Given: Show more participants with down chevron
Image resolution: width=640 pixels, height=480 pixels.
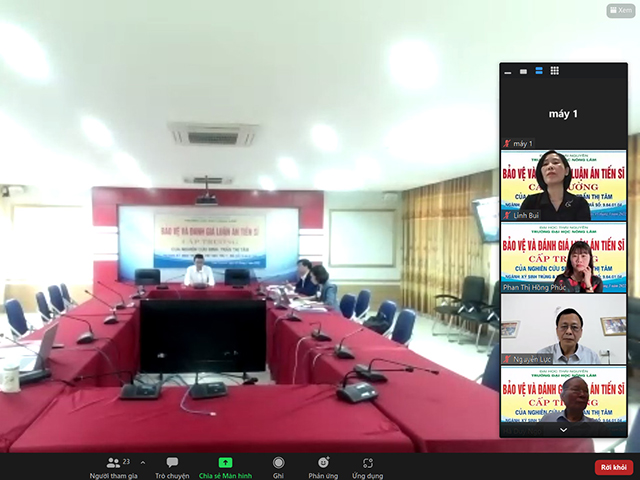Looking at the screenshot, I should 563,430.
